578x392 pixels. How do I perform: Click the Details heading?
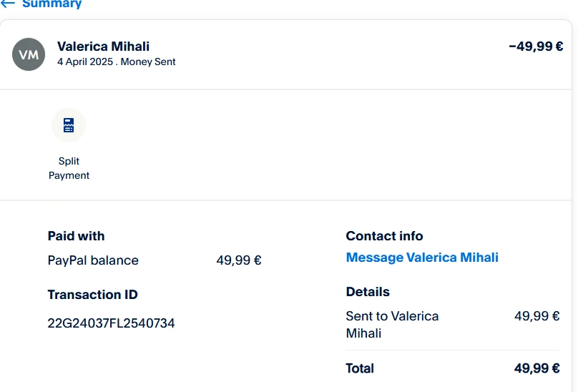click(368, 292)
